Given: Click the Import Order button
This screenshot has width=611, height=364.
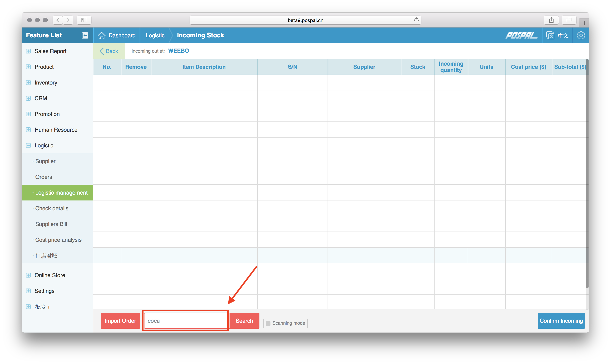Looking at the screenshot, I should coord(120,321).
